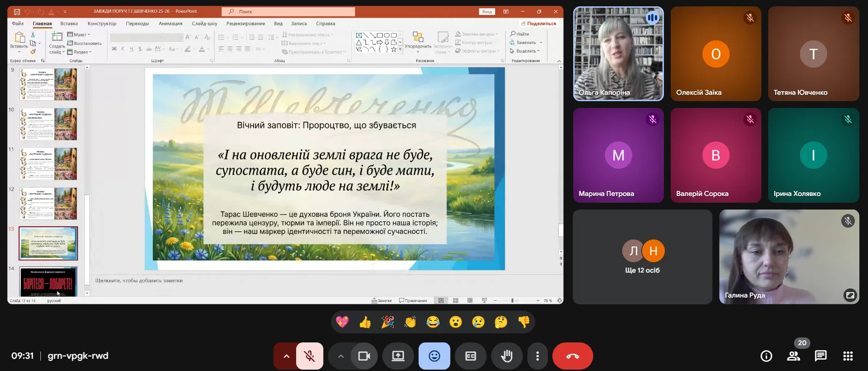
Task: Leave the call with red button
Action: point(572,356)
